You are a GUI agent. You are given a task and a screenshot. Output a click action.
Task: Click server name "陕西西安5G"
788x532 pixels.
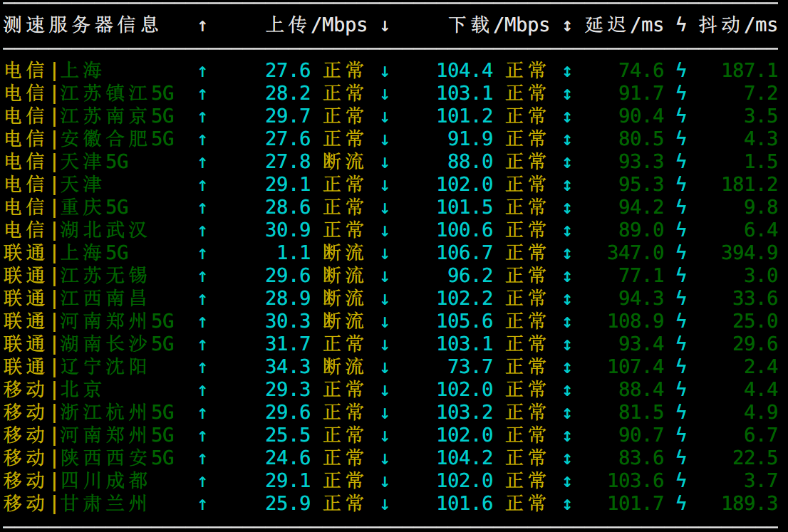tap(117, 458)
